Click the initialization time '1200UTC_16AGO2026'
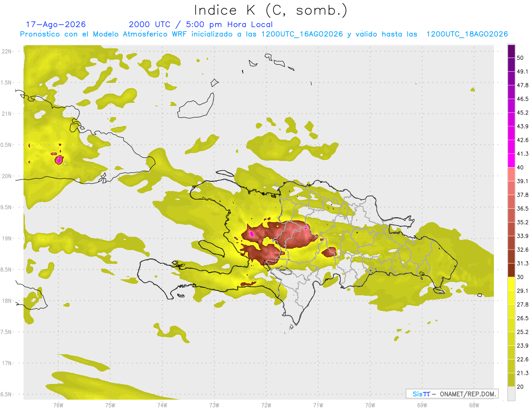532x411 pixels. [x=302, y=34]
